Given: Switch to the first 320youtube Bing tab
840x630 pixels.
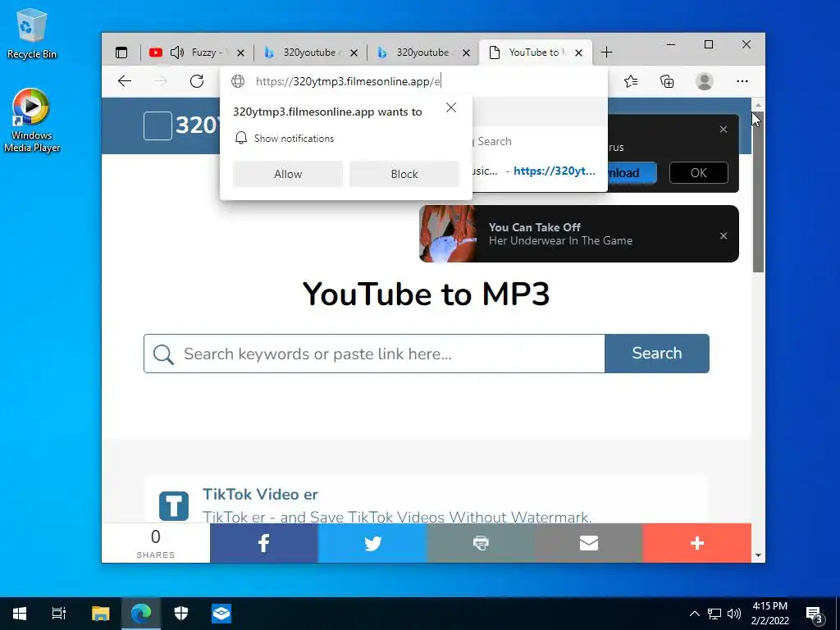Looking at the screenshot, I should (310, 52).
